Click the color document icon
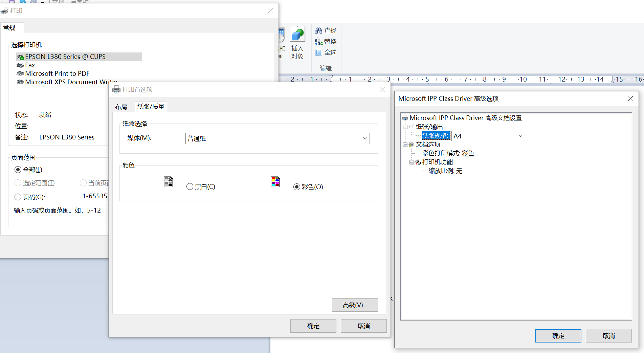Screen dimensions: 644x353 275,182
